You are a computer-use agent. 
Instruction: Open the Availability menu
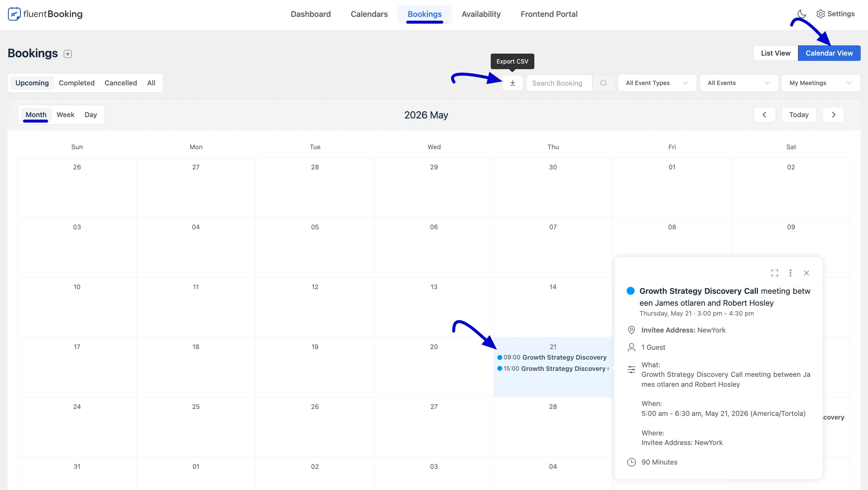[481, 14]
